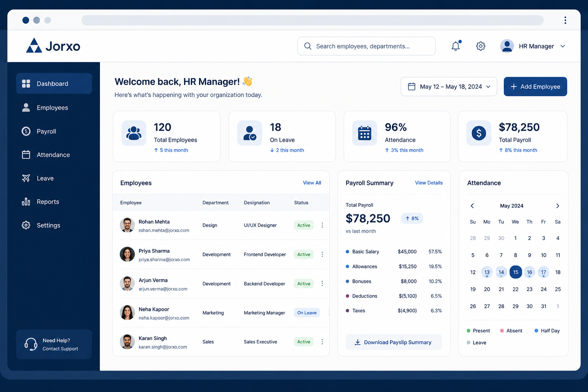Click the Marketing Manager designation cell
This screenshot has width=588, height=392.
point(265,313)
